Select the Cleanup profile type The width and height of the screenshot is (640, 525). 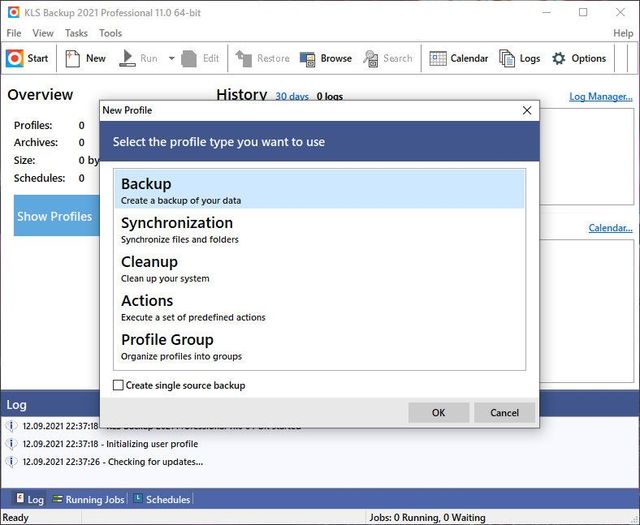pyautogui.click(x=320, y=268)
